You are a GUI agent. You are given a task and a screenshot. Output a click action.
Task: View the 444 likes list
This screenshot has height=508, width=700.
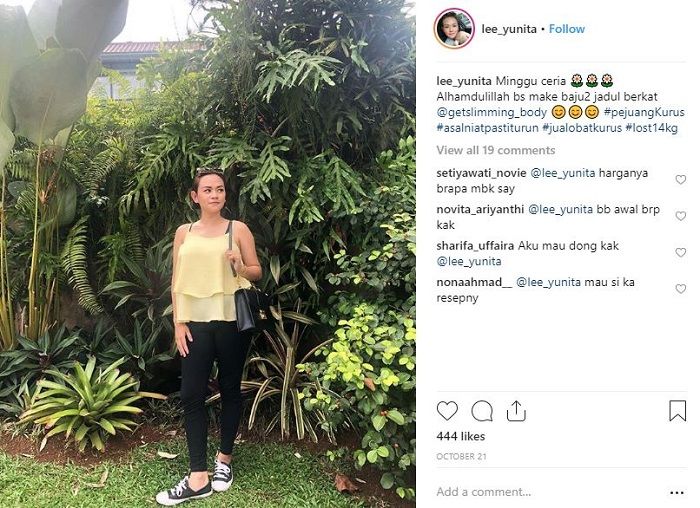pyautogui.click(x=460, y=437)
